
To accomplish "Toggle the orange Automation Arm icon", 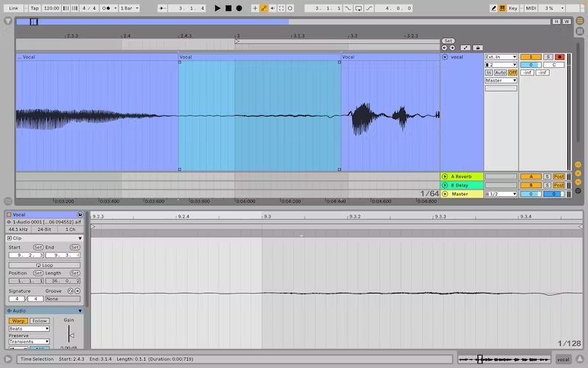I will coord(264,8).
